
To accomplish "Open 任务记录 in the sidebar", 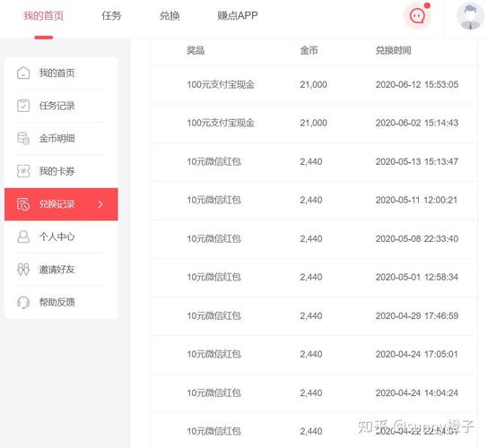I will tap(61, 106).
